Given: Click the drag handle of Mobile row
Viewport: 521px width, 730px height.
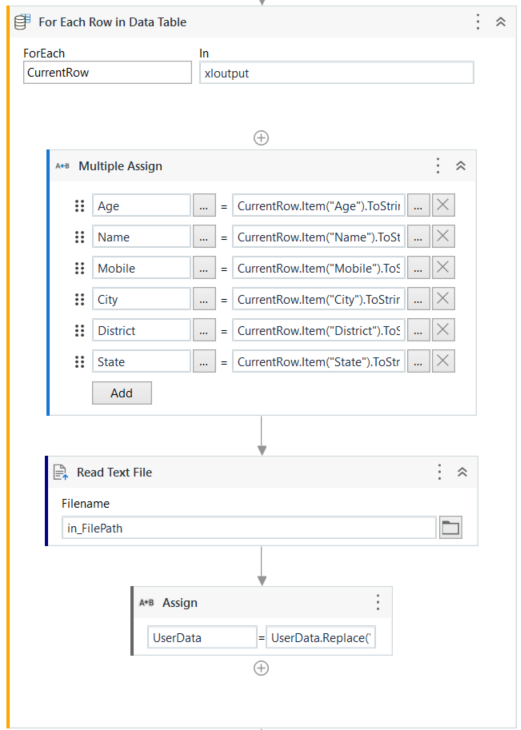Looking at the screenshot, I should tap(80, 268).
